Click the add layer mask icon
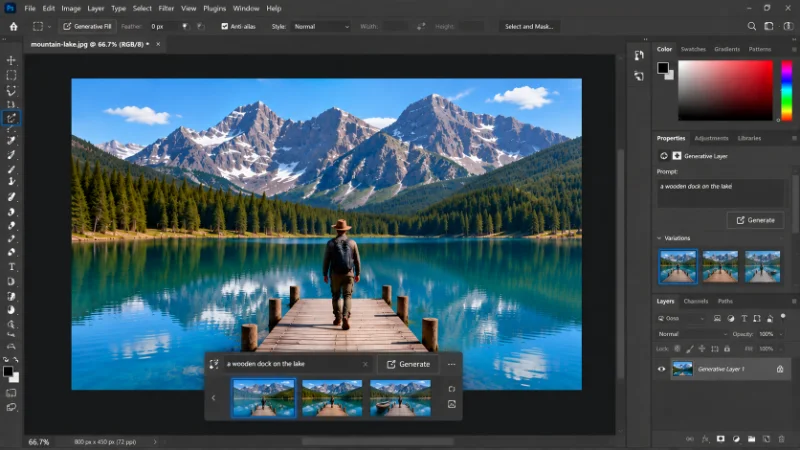Screen dimensions: 800x450 pos(720,439)
